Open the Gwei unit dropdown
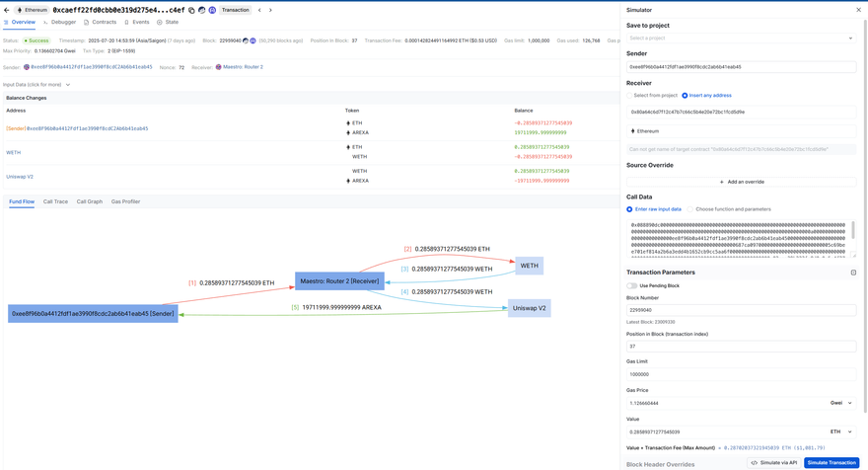 point(841,403)
